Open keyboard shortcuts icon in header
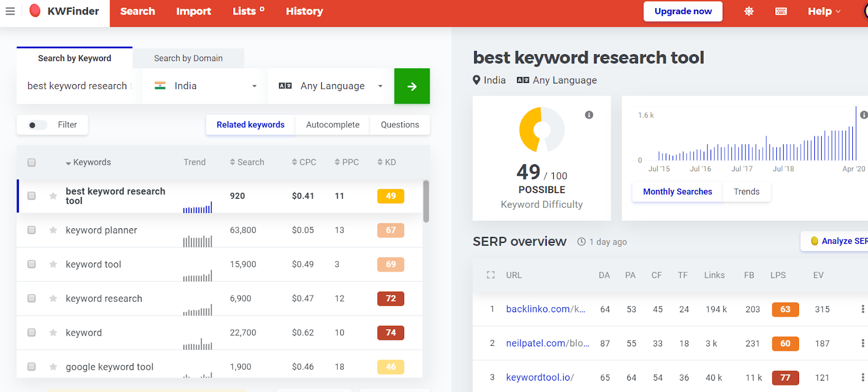Image resolution: width=868 pixels, height=392 pixels. point(781,11)
